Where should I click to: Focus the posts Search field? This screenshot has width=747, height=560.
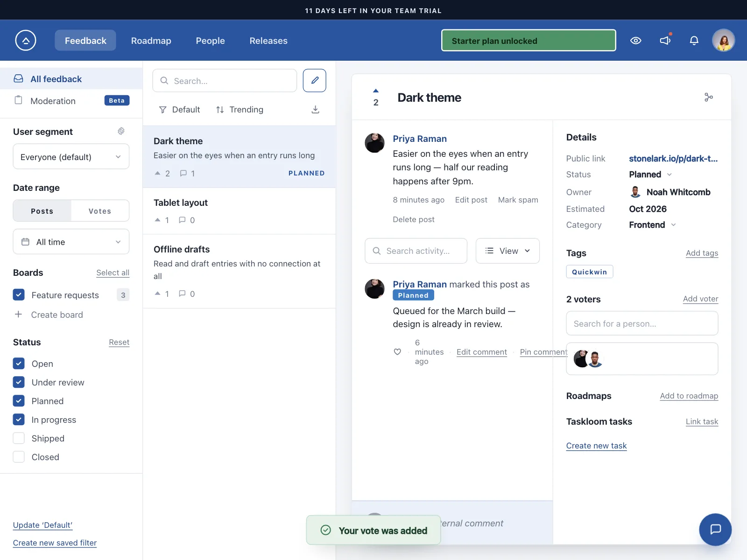225,81
